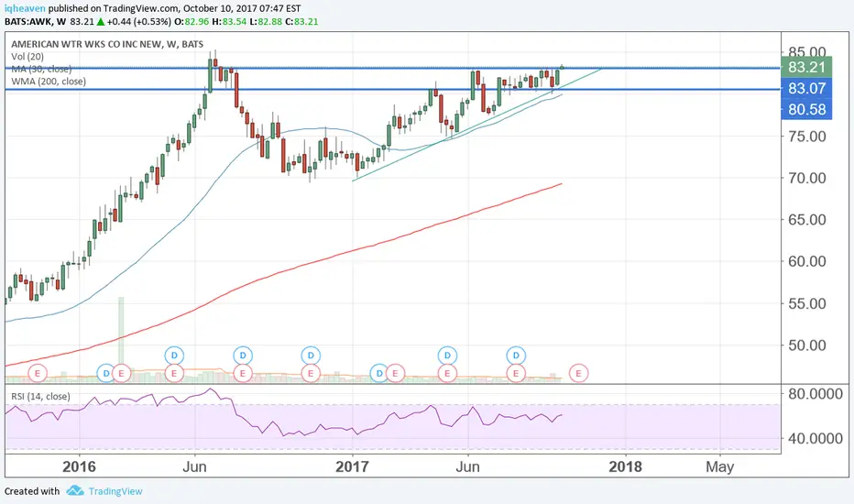Select the green 83.21 current price label
This screenshot has height=504, width=854.
[806, 67]
